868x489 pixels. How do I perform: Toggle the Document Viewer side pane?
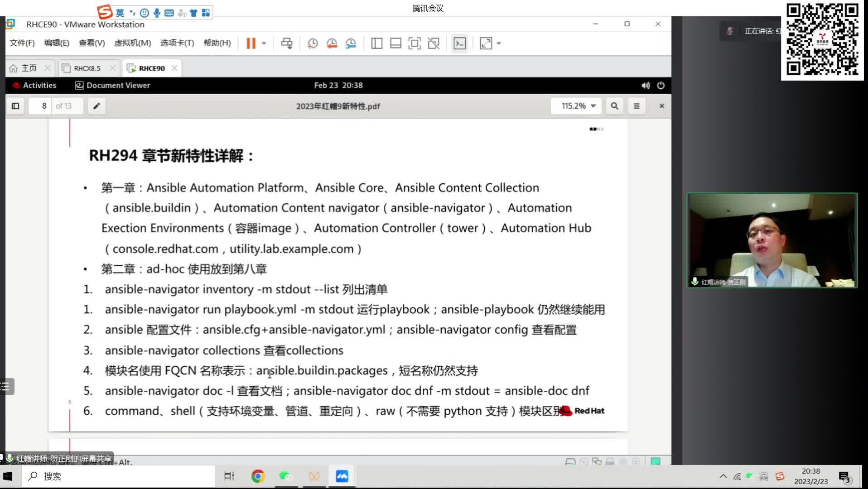[15, 105]
